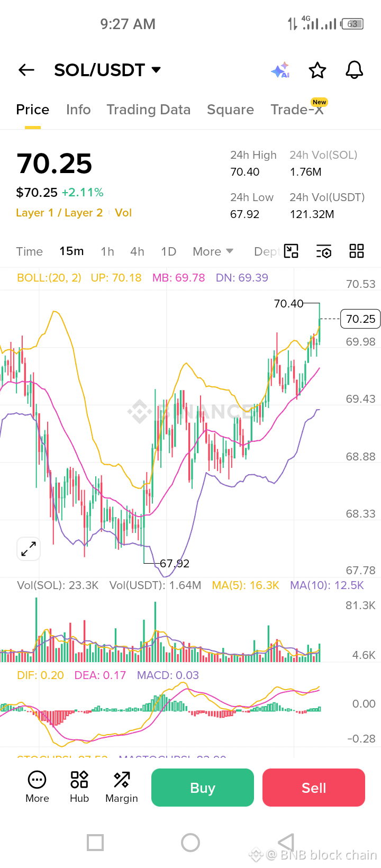This screenshot has height=868, width=381.
Task: Open the Square tab
Action: pos(230,110)
